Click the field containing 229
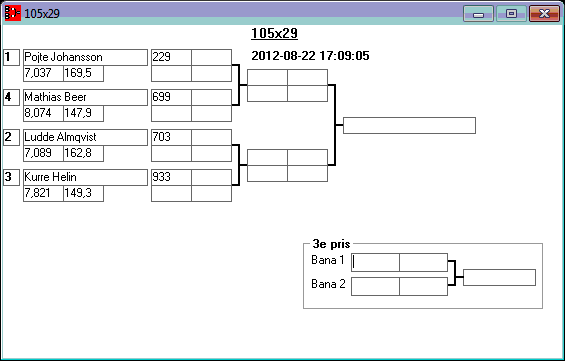 [171, 58]
